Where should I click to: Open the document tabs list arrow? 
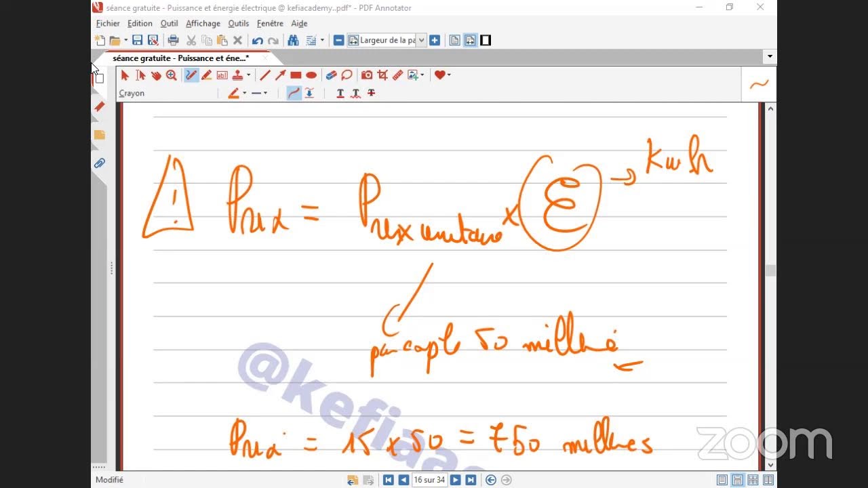(770, 57)
